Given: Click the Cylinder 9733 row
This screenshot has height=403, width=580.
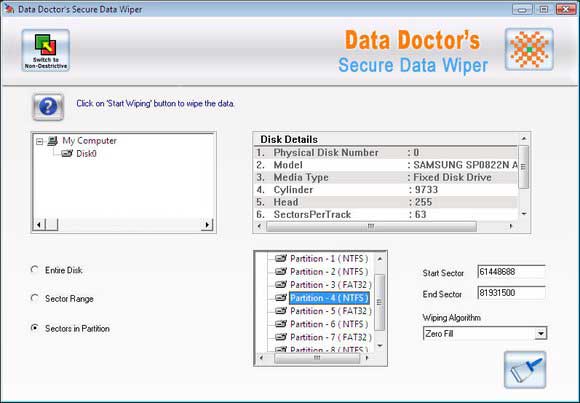Looking at the screenshot, I should pos(386,190).
